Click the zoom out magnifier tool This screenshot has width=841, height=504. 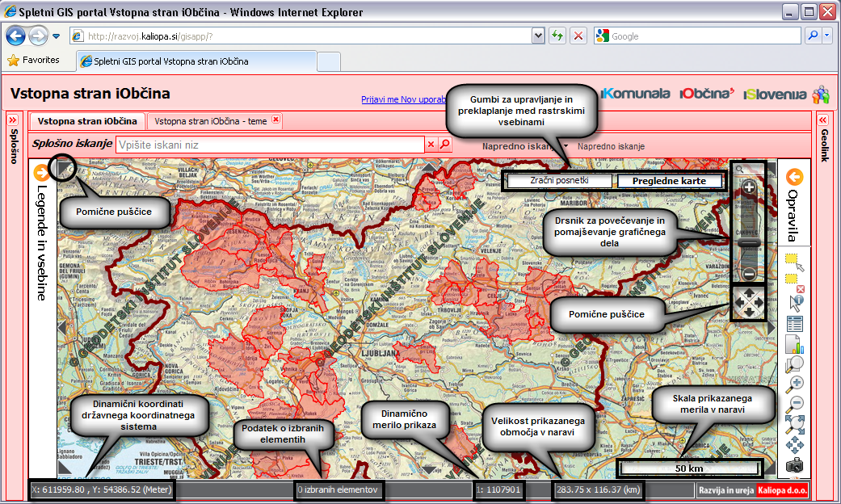point(794,402)
